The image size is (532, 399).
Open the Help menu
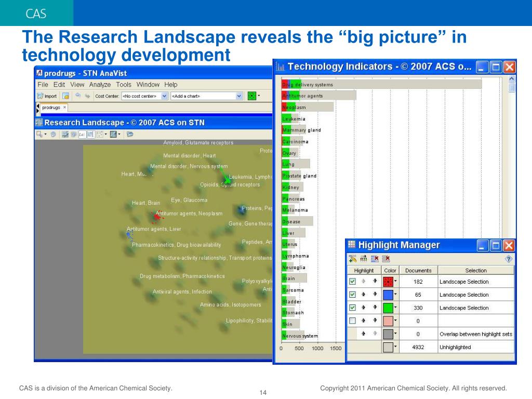coord(170,85)
